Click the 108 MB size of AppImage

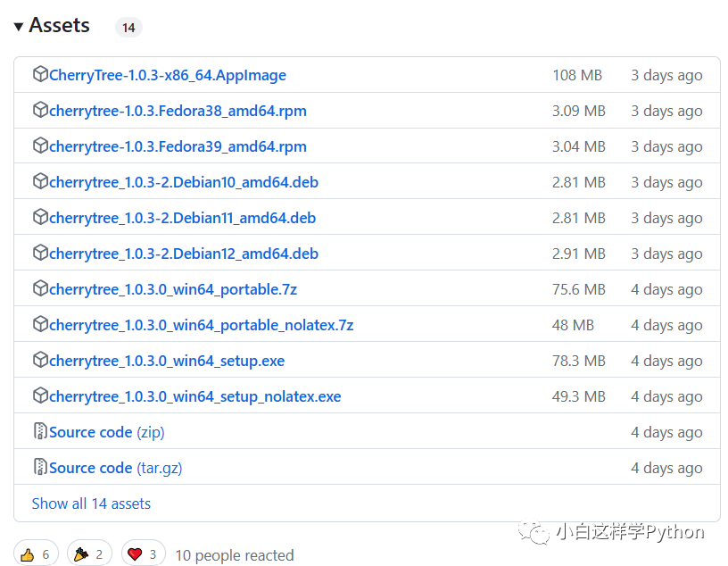(577, 75)
